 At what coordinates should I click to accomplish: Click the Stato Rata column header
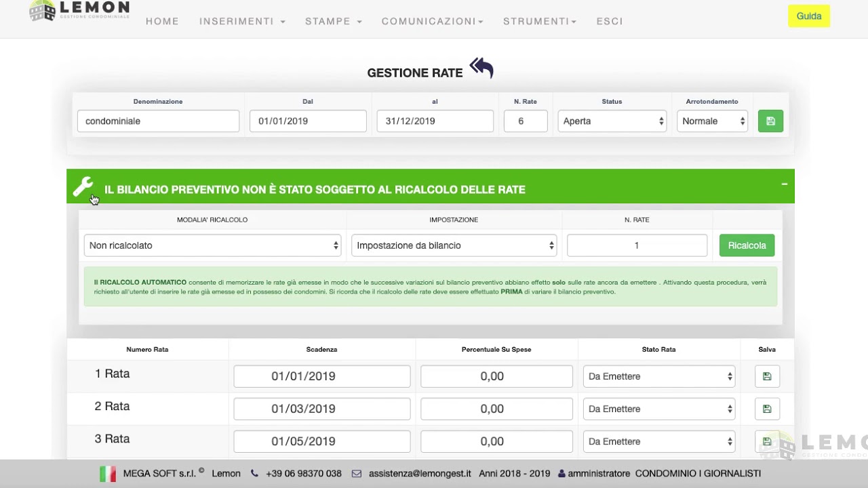pyautogui.click(x=658, y=350)
